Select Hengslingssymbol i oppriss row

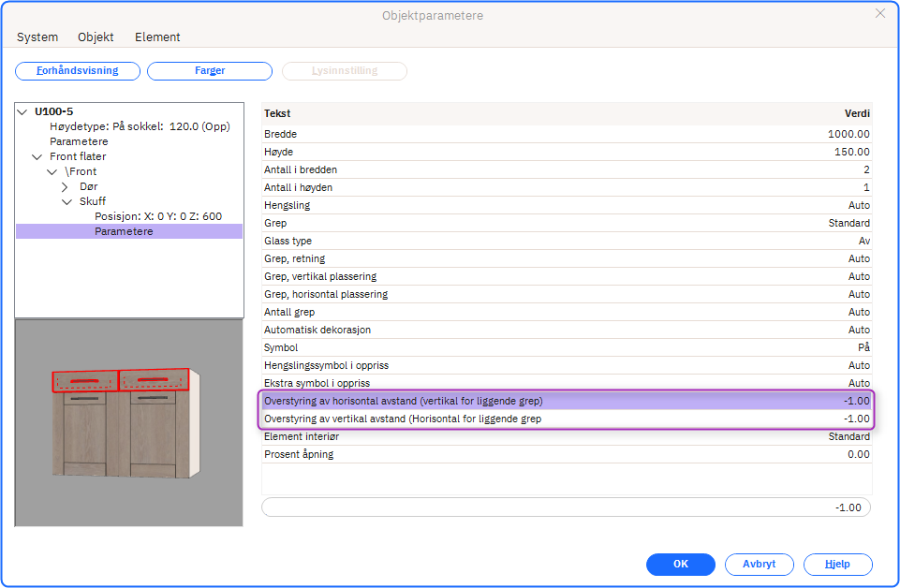(x=567, y=365)
